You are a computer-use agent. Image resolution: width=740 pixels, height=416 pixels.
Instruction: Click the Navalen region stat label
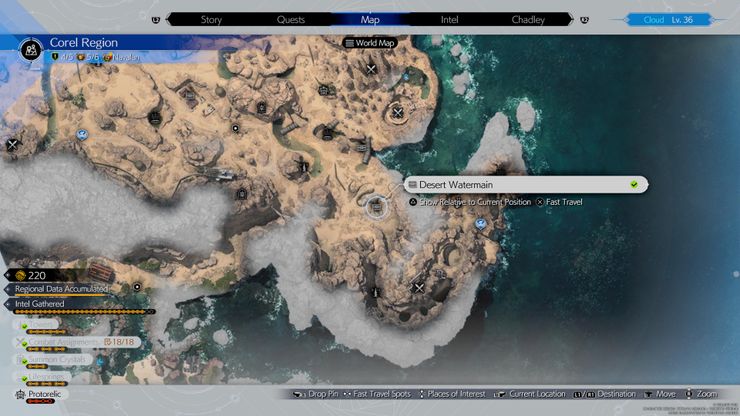(x=122, y=57)
